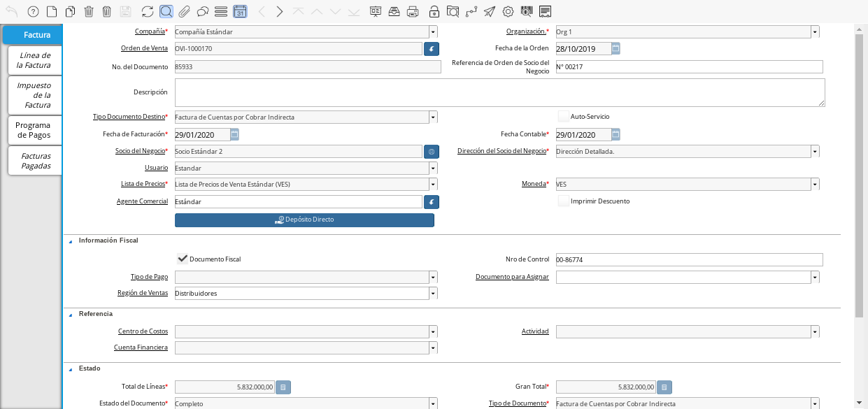This screenshot has height=409, width=868.
Task: Open the Programa de Pagos tab
Action: [x=34, y=130]
